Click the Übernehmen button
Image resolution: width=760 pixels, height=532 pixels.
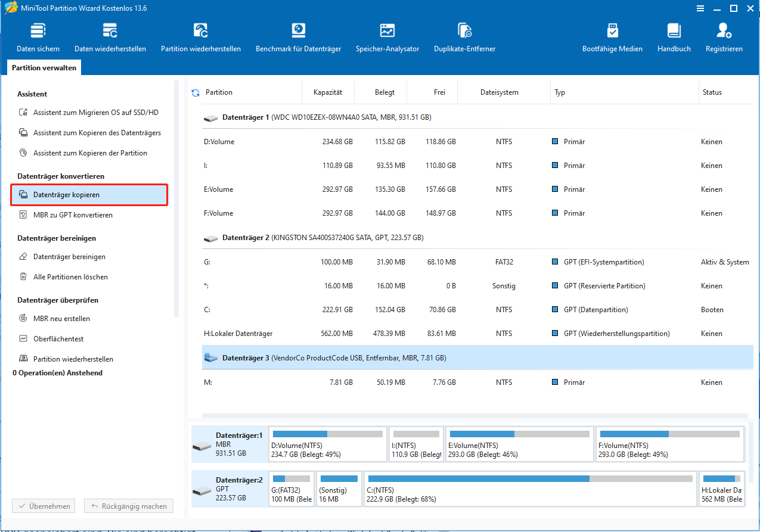tap(44, 506)
